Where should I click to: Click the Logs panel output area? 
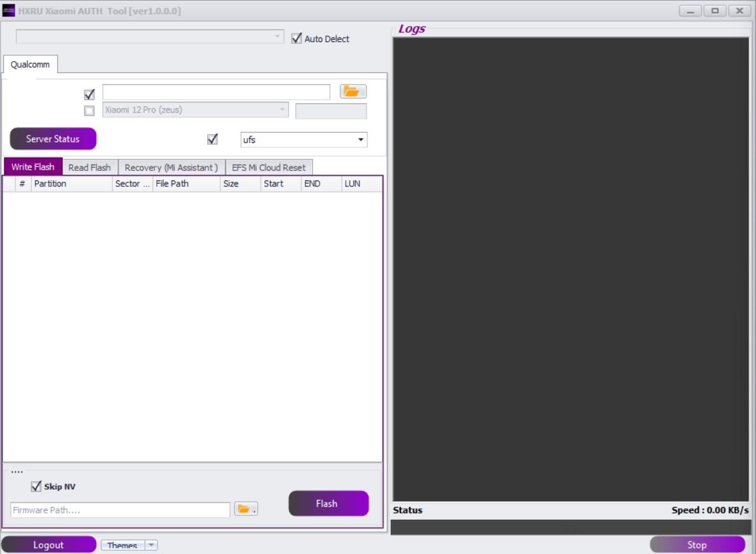pyautogui.click(x=571, y=269)
